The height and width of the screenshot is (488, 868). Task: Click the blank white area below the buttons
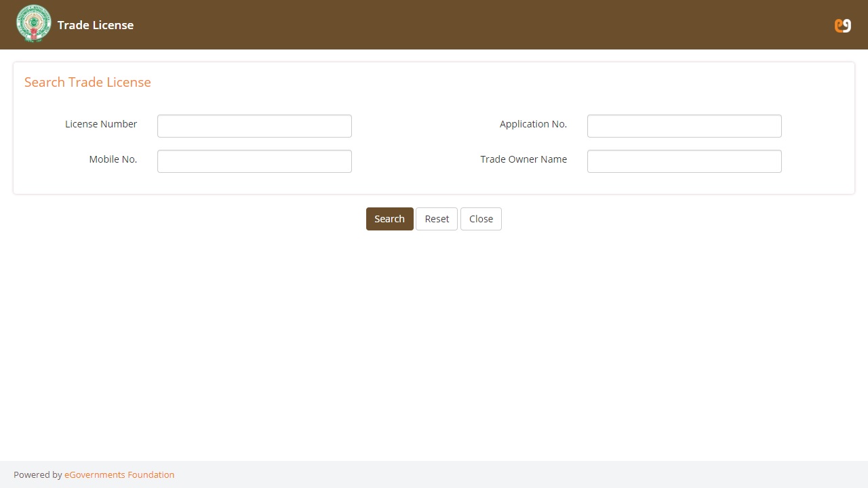point(434,339)
